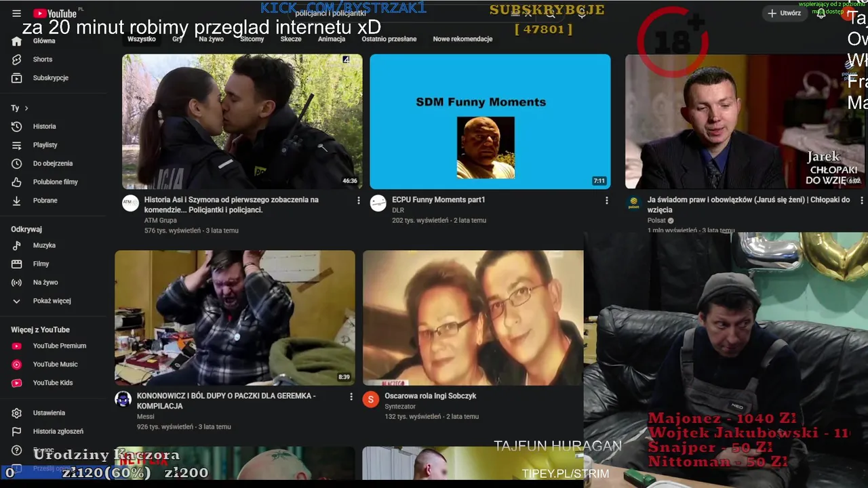Expand the Ty section chevron

coord(26,108)
